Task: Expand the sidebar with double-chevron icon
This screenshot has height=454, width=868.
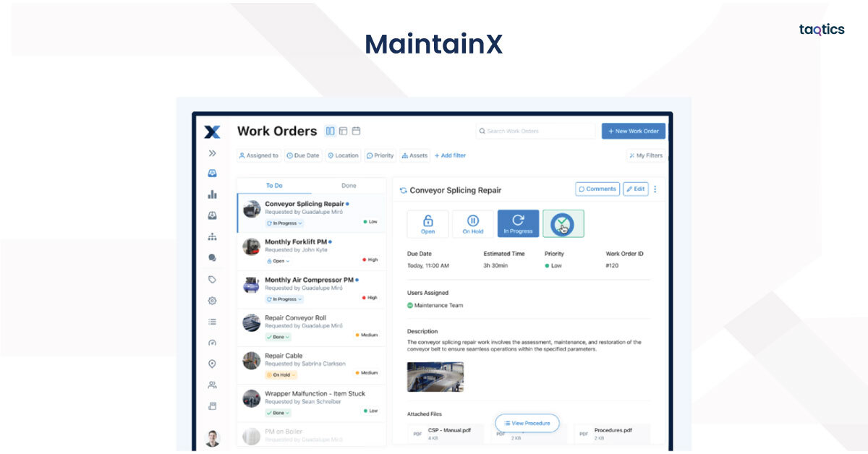Action: point(212,153)
